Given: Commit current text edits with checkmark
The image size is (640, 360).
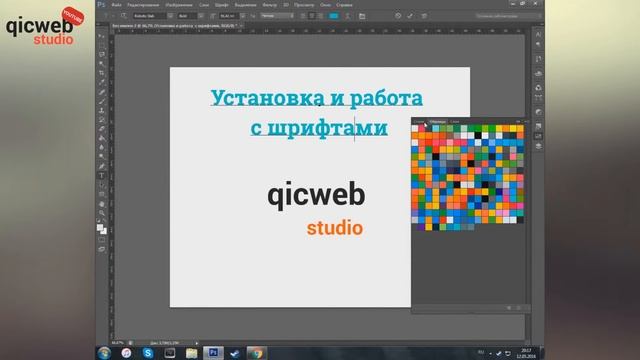Looking at the screenshot, I should point(410,16).
